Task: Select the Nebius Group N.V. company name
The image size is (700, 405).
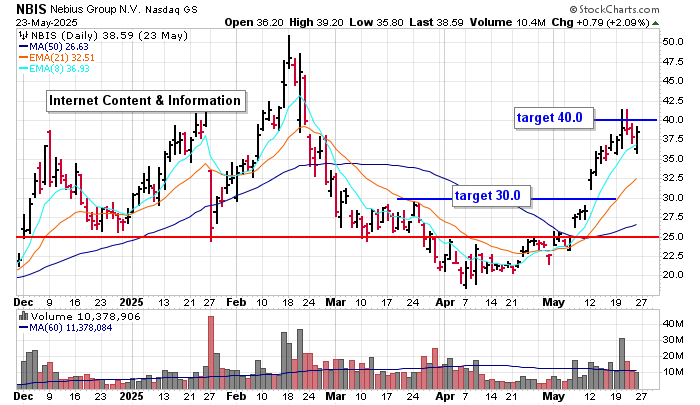Action: pyautogui.click(x=96, y=9)
